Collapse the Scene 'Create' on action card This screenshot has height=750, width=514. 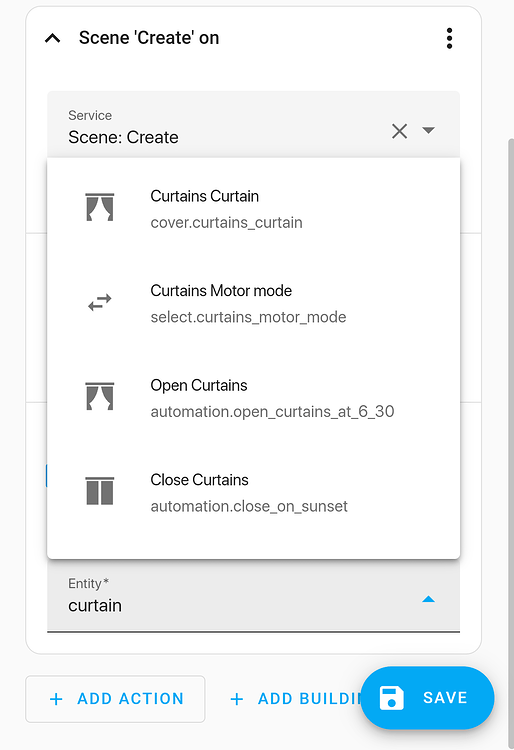tap(53, 38)
